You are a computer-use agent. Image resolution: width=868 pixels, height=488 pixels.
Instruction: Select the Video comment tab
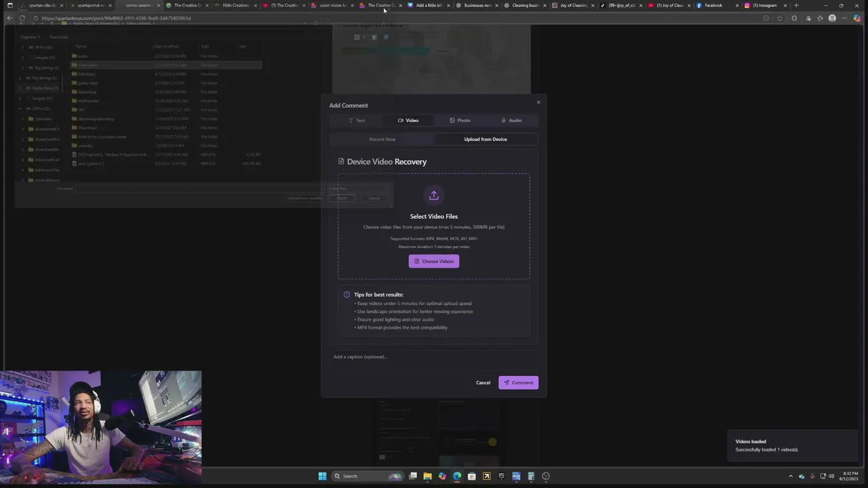click(x=408, y=121)
